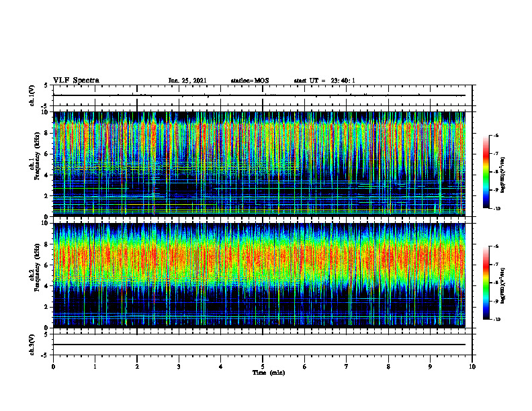The height and width of the screenshot is (411, 532).
Task: Select the ch.2 "Frequency (kHz)" axis label
Action: [x=37, y=267]
